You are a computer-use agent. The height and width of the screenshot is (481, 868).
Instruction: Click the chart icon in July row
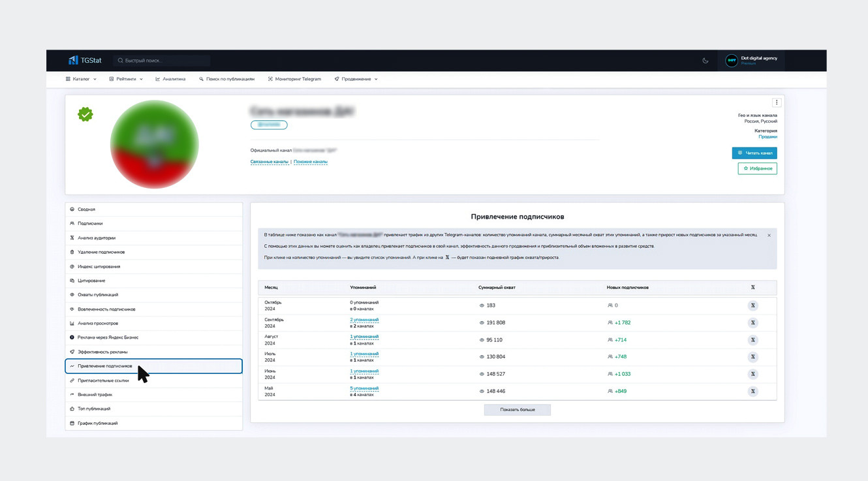coord(752,357)
